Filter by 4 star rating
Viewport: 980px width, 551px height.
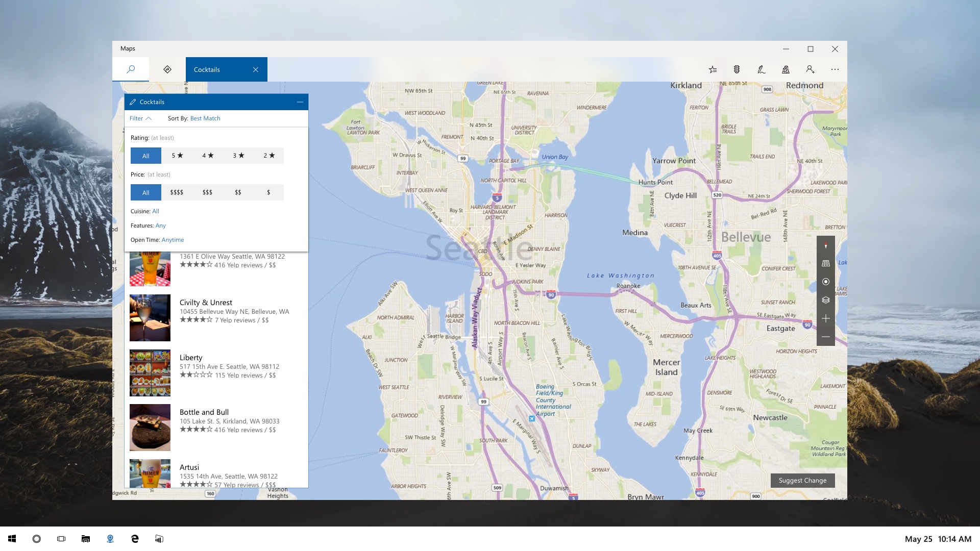(207, 156)
